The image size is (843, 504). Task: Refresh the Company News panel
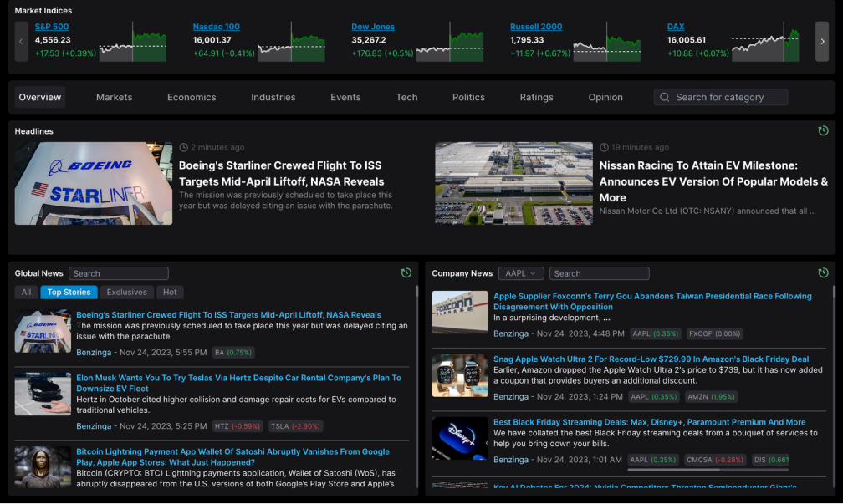[823, 273]
